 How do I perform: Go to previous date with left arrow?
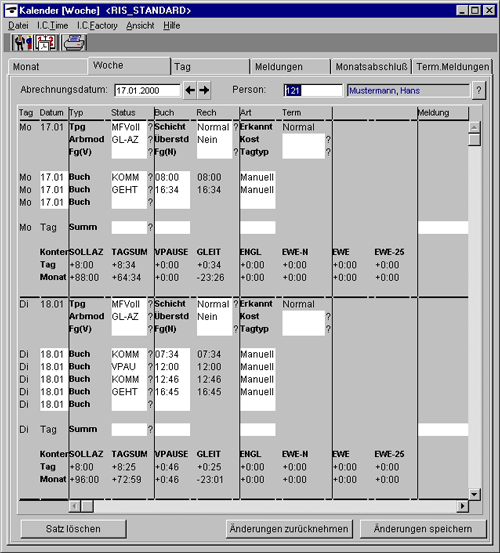(x=190, y=90)
